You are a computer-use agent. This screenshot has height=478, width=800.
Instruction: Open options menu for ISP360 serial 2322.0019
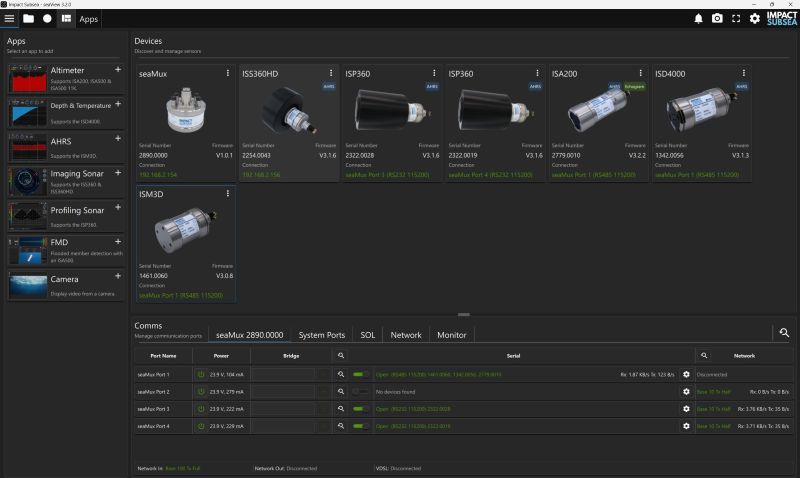pos(537,73)
